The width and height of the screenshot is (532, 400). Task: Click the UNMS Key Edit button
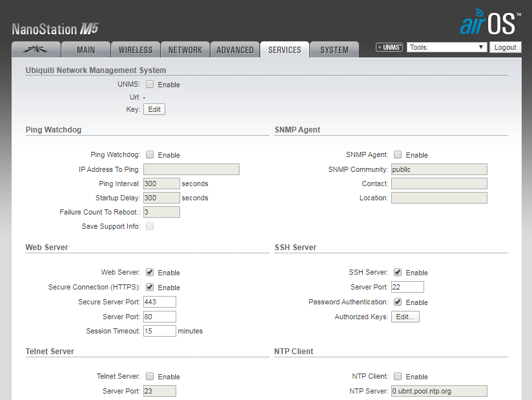(154, 109)
